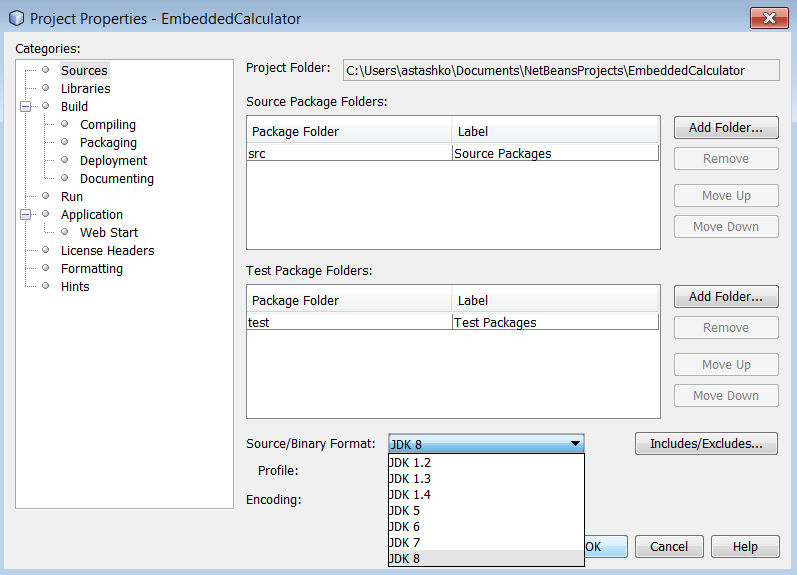Collapse the Build category node
The image size is (797, 575).
point(26,106)
